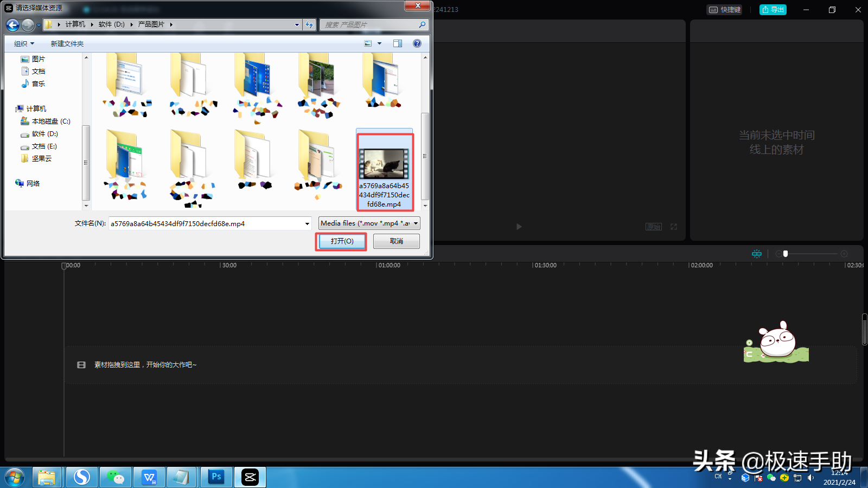Click the Forward navigation arrow

tap(28, 25)
